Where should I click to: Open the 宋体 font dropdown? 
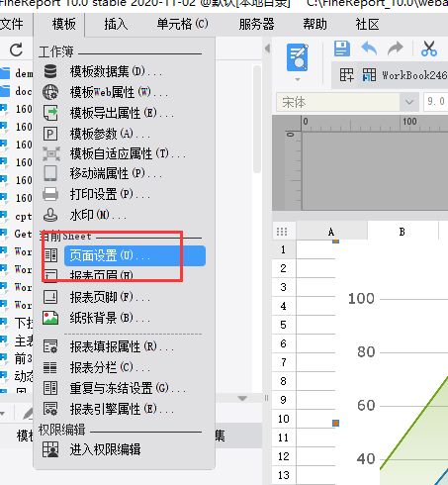click(409, 102)
